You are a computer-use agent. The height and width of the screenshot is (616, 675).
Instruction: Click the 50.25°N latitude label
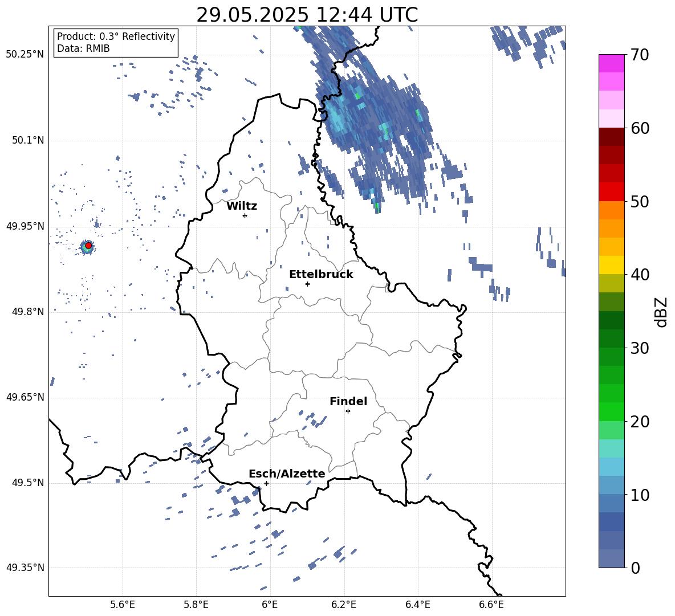pyautogui.click(x=25, y=55)
